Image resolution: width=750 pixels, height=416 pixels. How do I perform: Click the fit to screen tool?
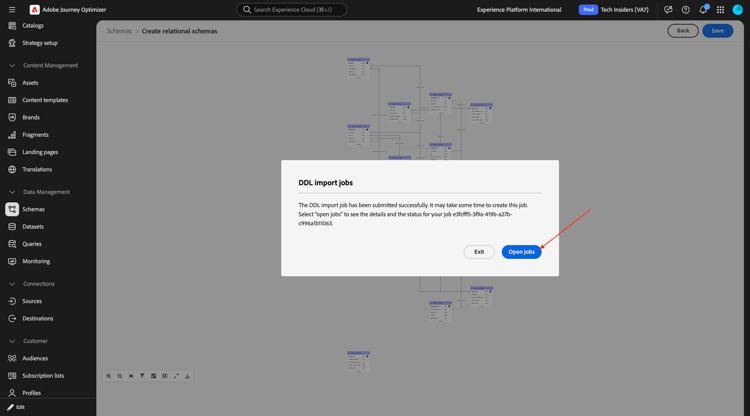[x=131, y=376]
